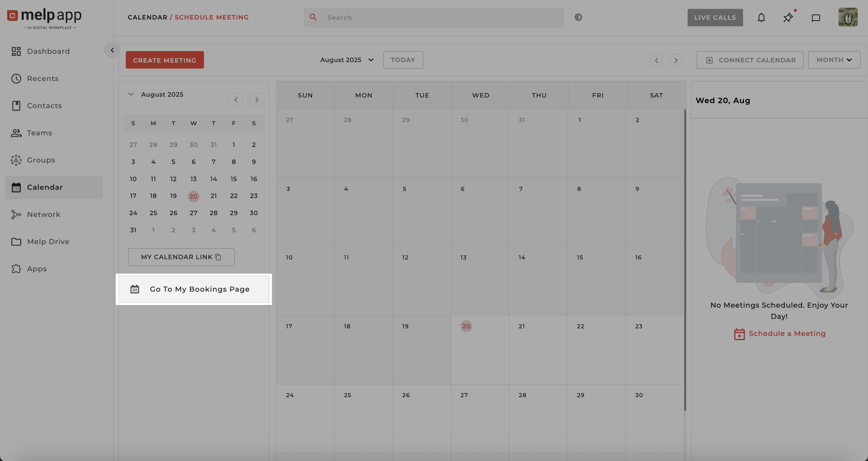The height and width of the screenshot is (461, 868).
Task: Open Contacts from the sidebar menu
Action: click(x=44, y=106)
